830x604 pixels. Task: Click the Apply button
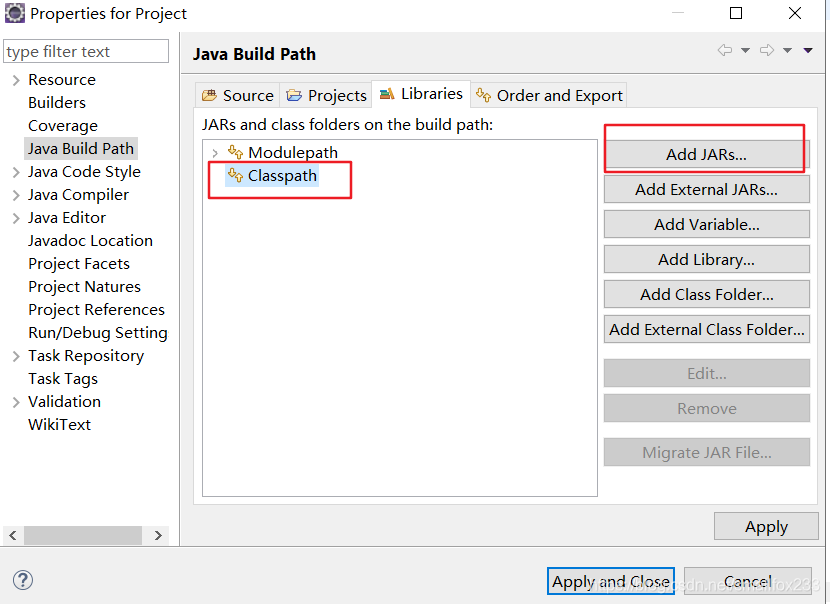pos(766,526)
